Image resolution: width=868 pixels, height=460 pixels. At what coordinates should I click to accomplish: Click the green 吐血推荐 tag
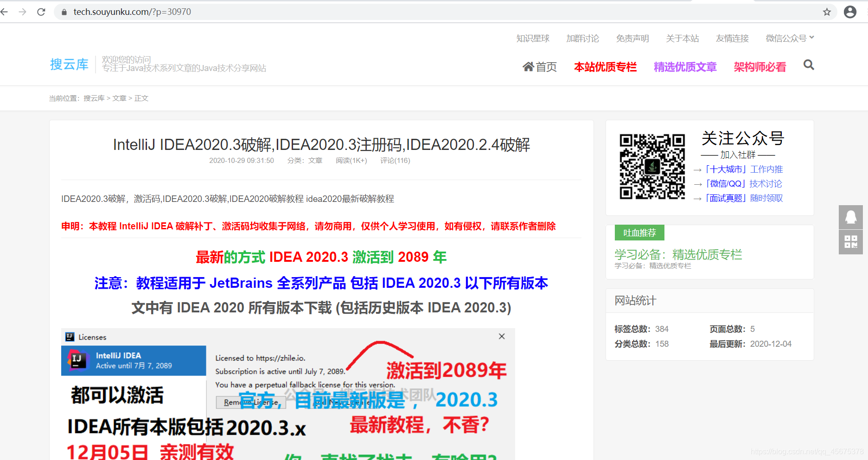(x=639, y=233)
